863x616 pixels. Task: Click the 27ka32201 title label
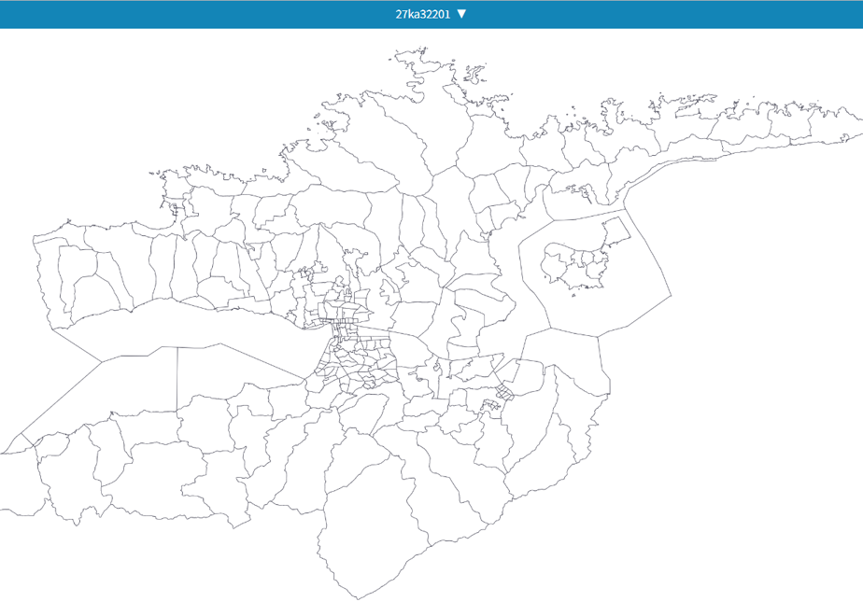423,14
